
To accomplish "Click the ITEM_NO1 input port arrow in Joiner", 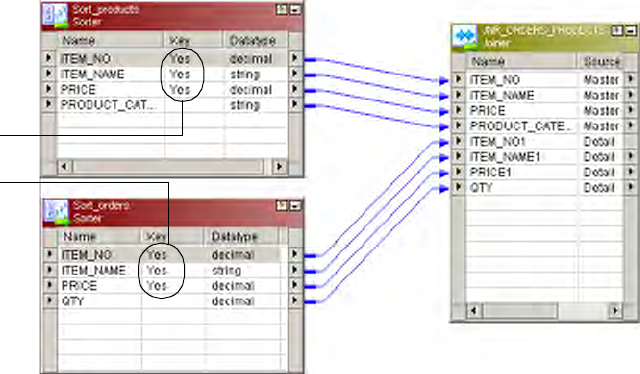I will click(459, 141).
